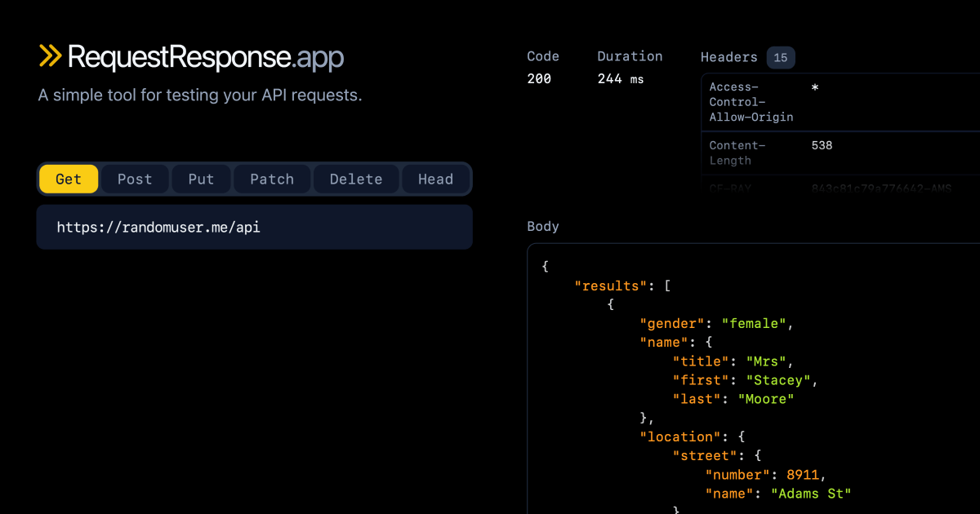Click the "street" key in body
The height and width of the screenshot is (514, 980).
[x=705, y=455]
